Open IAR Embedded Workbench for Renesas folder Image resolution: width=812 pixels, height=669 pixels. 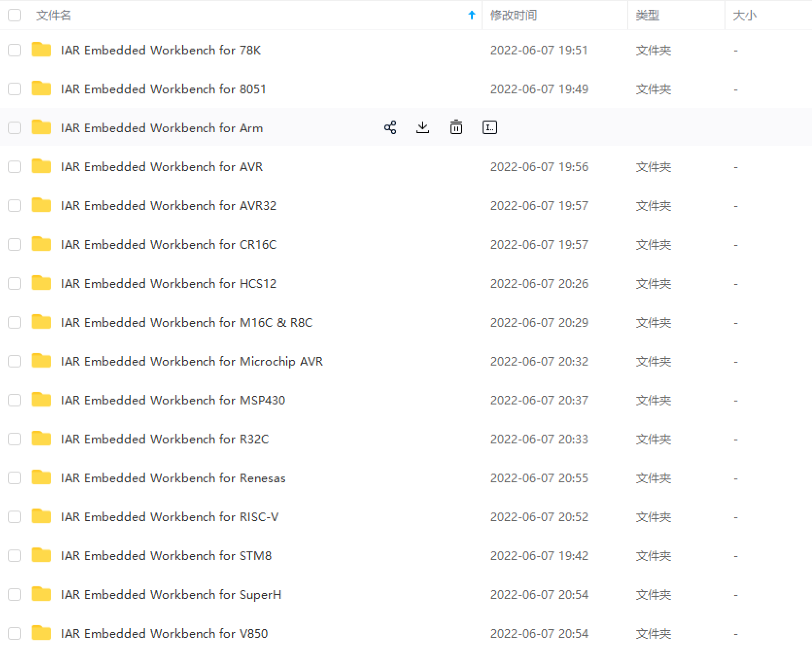[x=173, y=478]
